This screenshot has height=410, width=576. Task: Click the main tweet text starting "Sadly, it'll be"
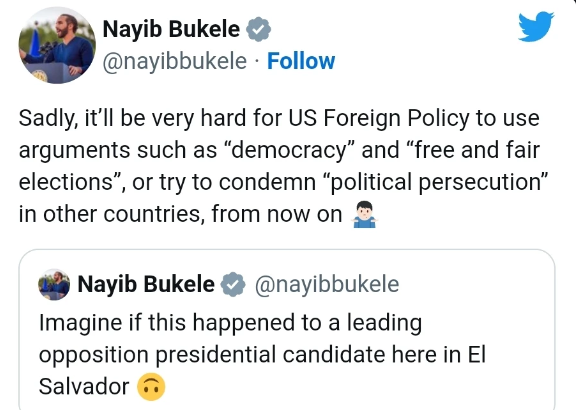coord(283,166)
